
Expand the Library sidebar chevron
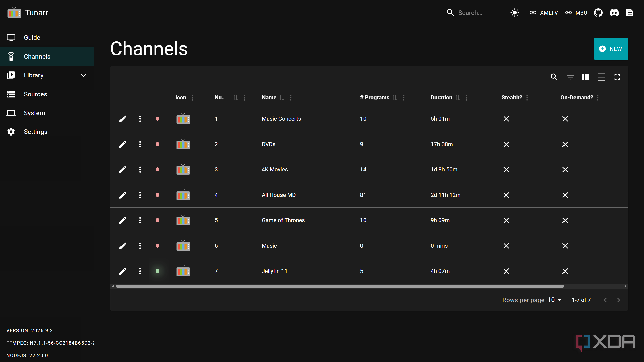point(84,75)
